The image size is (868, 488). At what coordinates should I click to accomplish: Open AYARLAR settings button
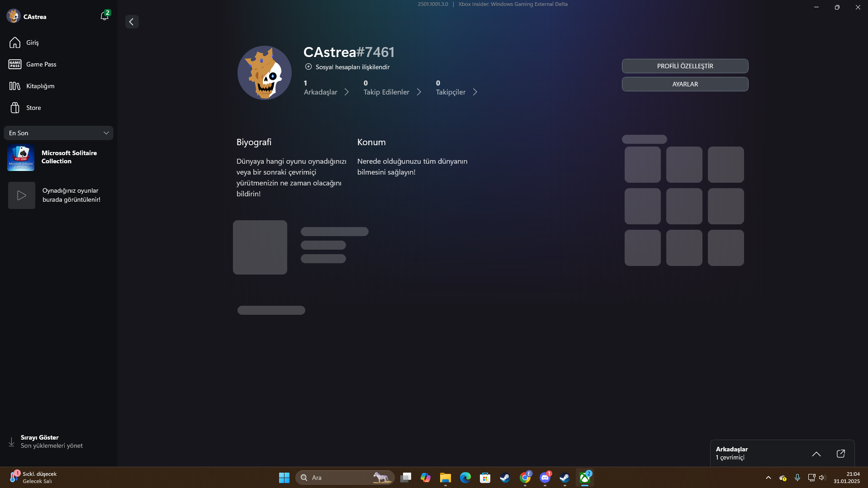685,84
